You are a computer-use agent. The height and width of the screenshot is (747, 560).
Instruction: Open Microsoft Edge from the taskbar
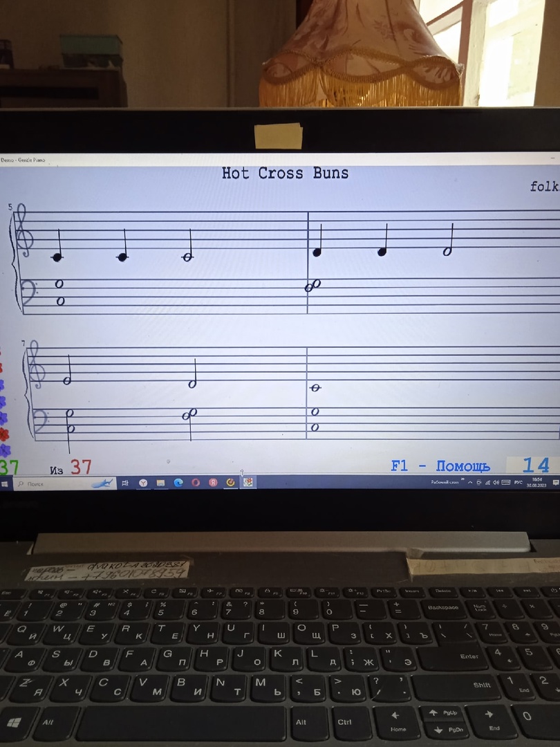click(178, 483)
